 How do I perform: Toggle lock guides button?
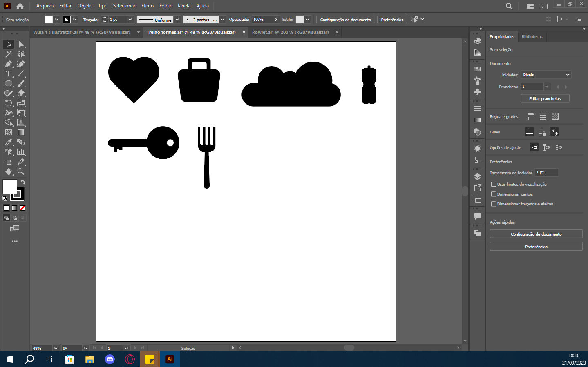pos(542,132)
